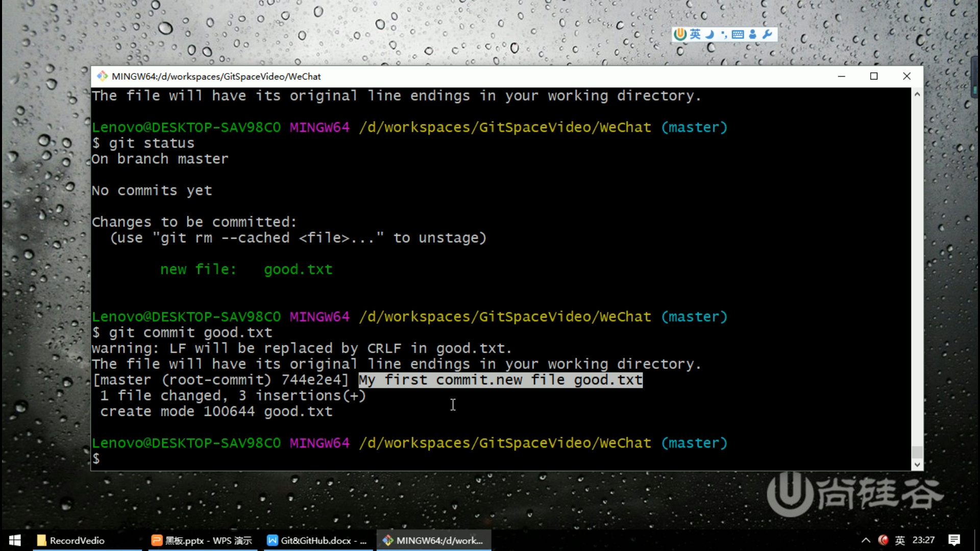Screen dimensions: 980x551
Task: Open the Action Center notifications icon
Action: point(954,540)
